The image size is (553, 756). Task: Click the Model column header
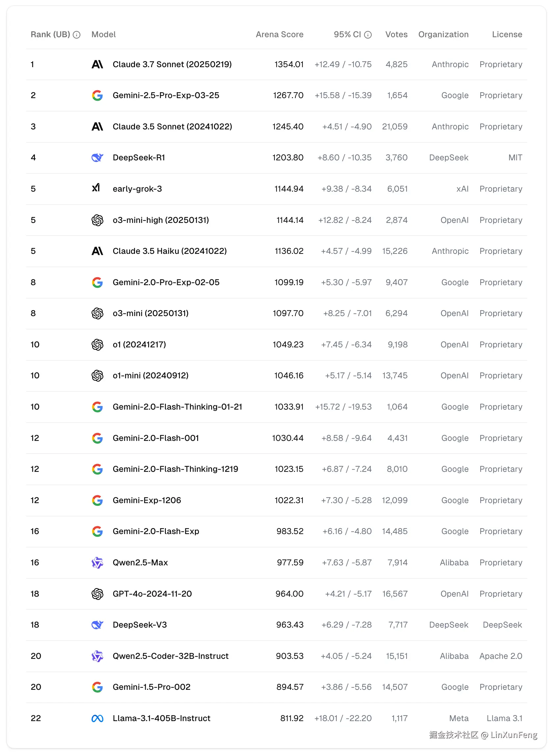click(103, 35)
